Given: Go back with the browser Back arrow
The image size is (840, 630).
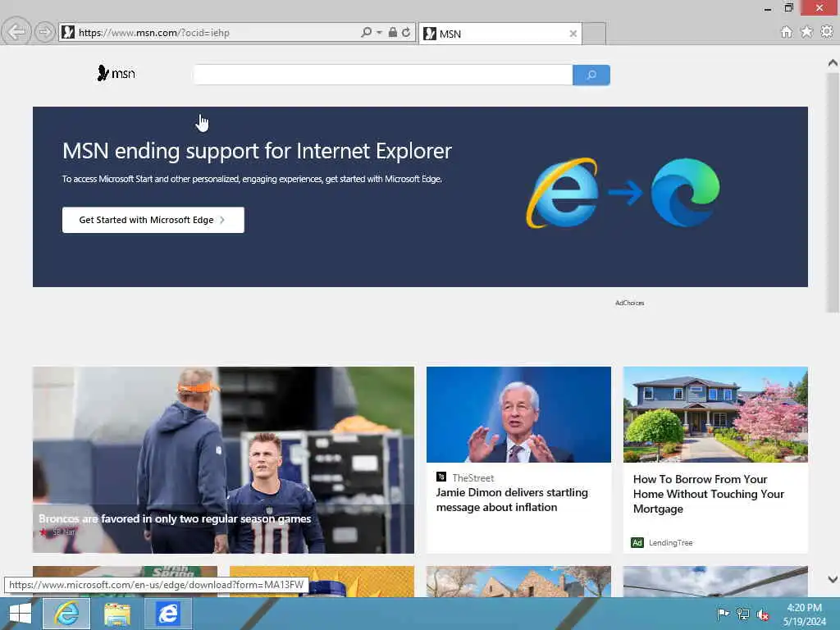Looking at the screenshot, I should [x=16, y=32].
